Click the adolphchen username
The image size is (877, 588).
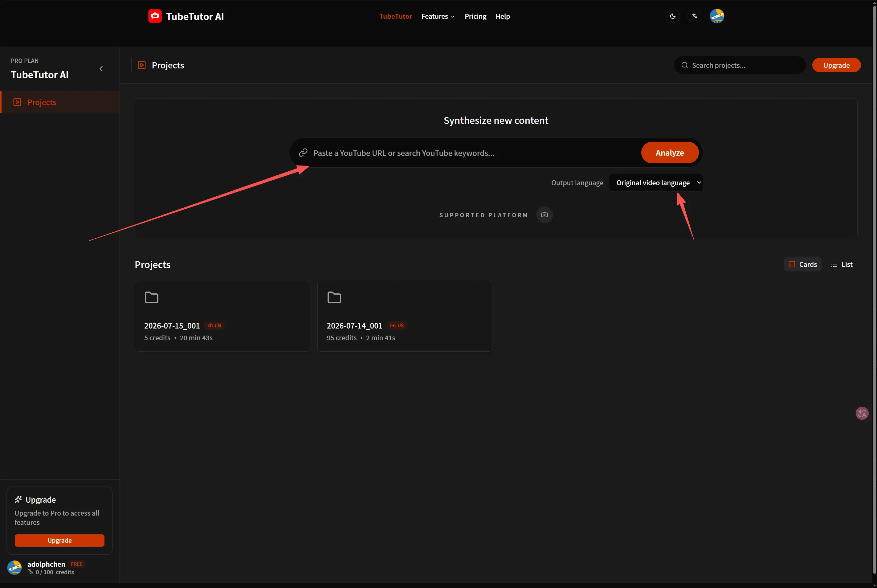(x=46, y=564)
